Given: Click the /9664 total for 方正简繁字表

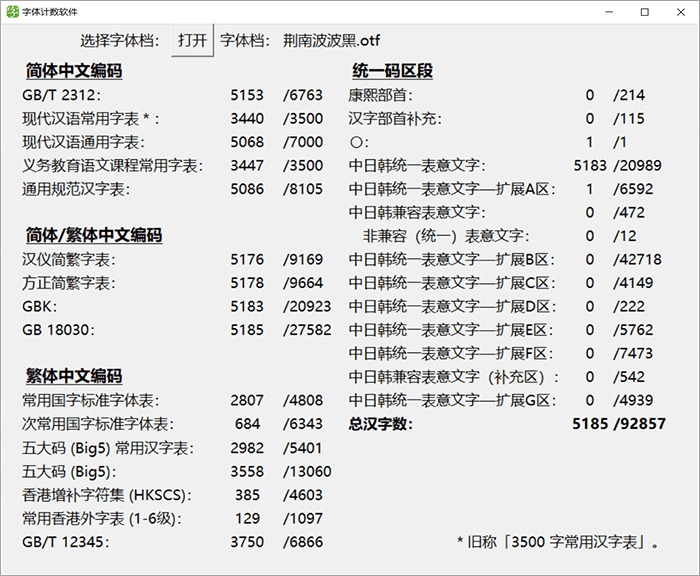Looking at the screenshot, I should [303, 283].
